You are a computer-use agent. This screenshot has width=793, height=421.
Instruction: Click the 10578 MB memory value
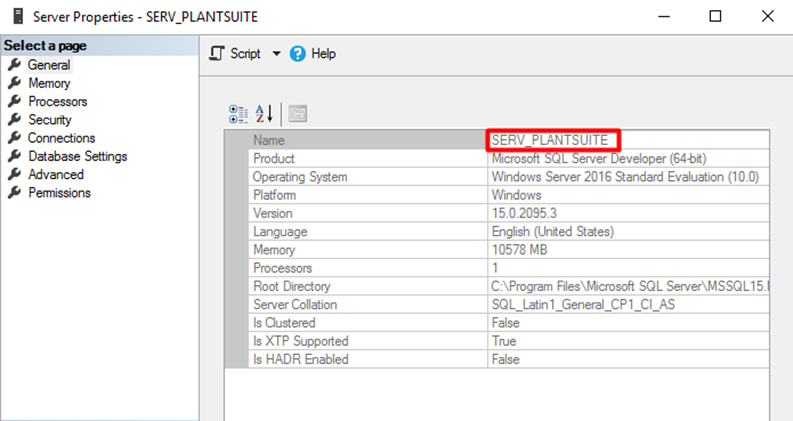click(x=519, y=249)
